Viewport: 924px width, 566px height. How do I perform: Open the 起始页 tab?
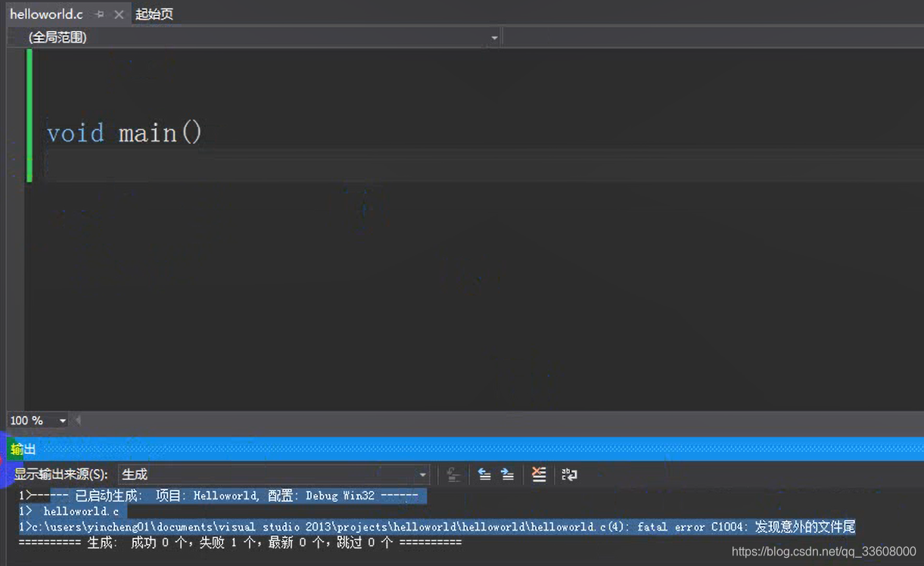tap(154, 14)
